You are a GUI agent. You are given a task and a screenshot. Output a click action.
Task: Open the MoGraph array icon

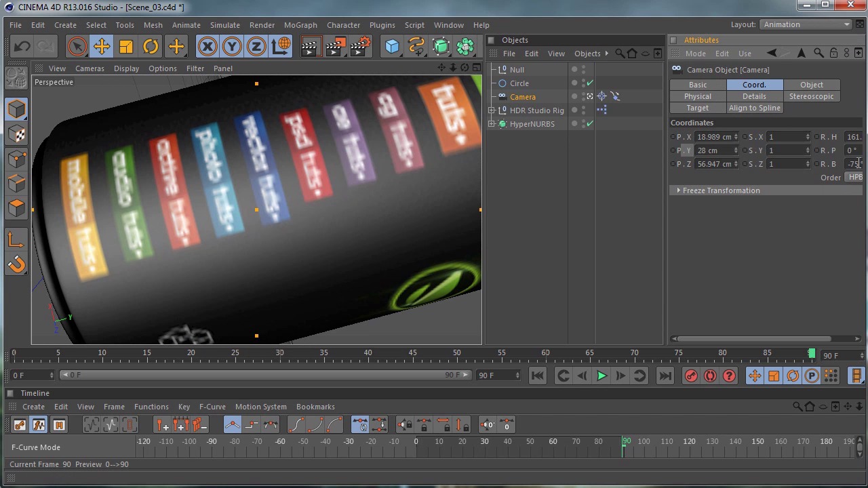[x=465, y=46]
